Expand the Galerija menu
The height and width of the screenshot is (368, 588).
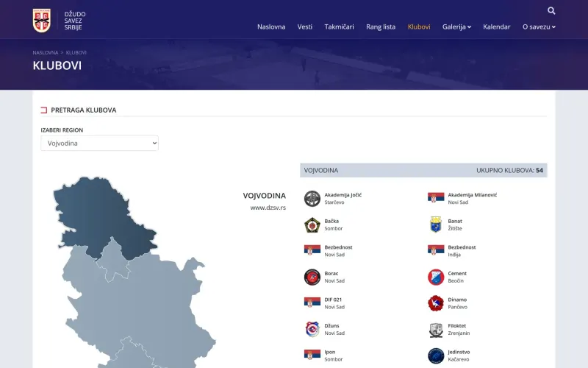[x=456, y=26]
